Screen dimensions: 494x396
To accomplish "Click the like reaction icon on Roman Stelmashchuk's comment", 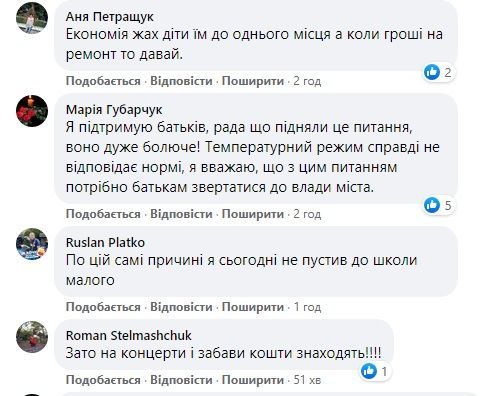I will [369, 371].
